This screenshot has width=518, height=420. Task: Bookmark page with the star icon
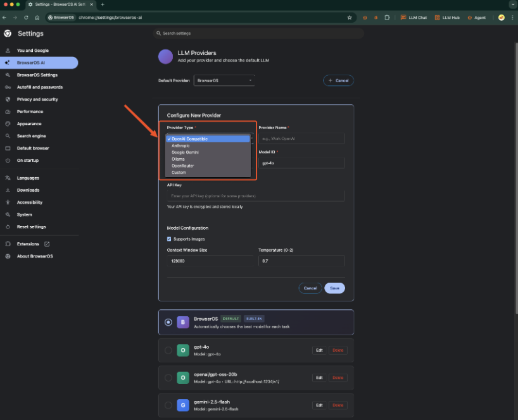click(350, 18)
